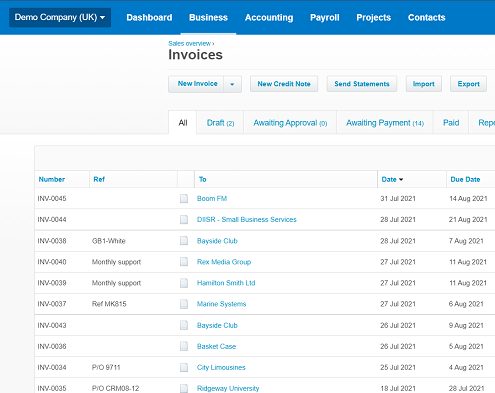The width and height of the screenshot is (495, 393).
Task: Sort by the Number column header
Action: (x=52, y=179)
